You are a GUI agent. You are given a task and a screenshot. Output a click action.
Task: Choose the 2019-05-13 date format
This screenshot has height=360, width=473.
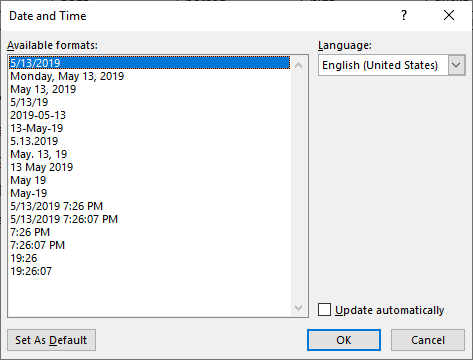(x=38, y=115)
